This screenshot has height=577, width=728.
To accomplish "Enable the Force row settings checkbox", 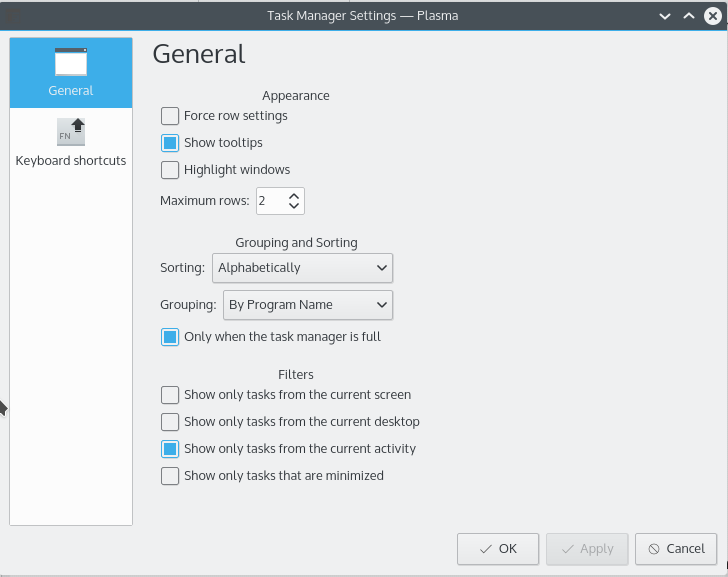I will (x=170, y=116).
